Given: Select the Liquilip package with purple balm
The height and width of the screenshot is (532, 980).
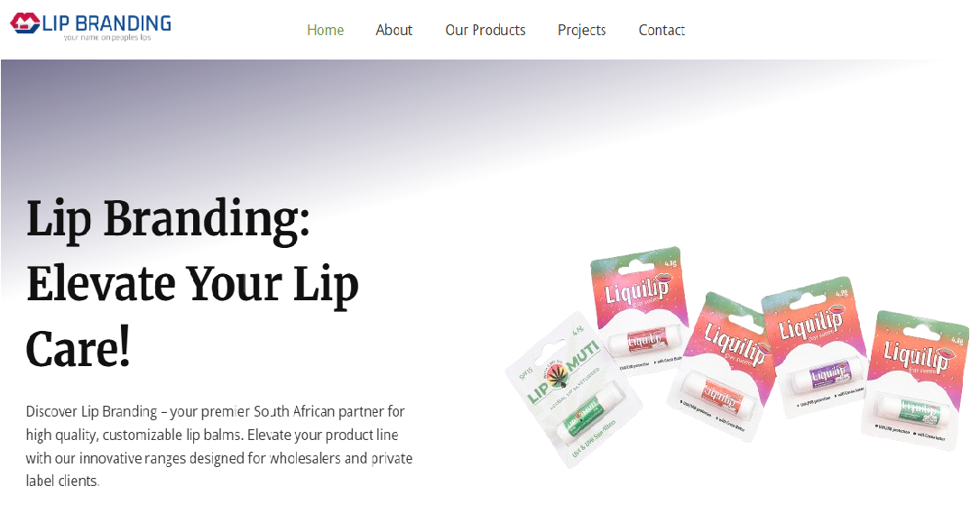Looking at the screenshot, I should point(814,345).
